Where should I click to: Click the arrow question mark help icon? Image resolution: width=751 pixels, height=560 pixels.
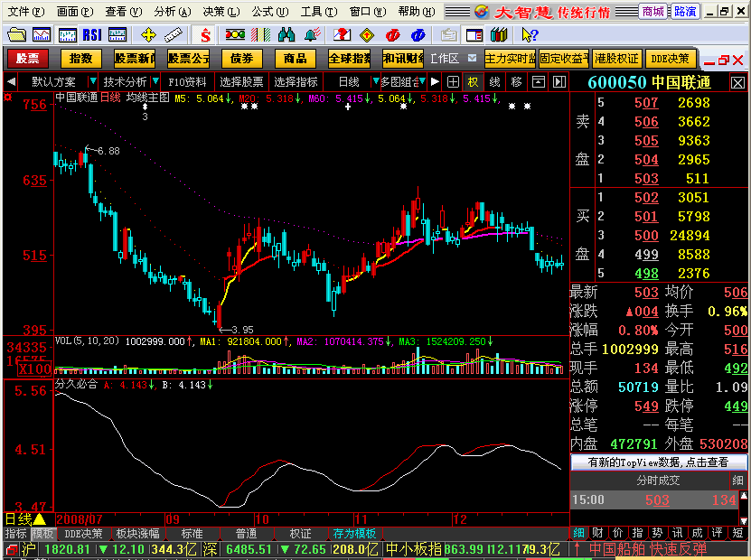[530, 35]
